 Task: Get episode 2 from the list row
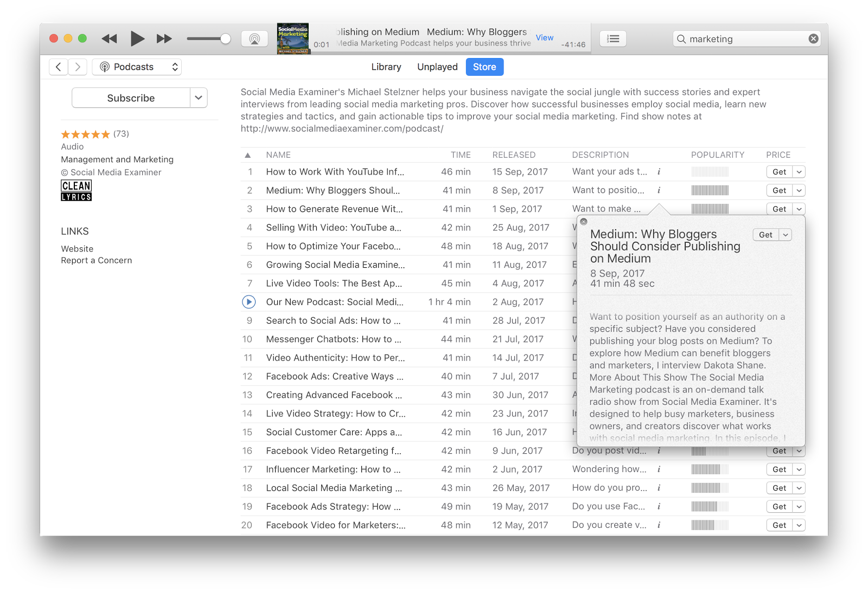tap(779, 190)
